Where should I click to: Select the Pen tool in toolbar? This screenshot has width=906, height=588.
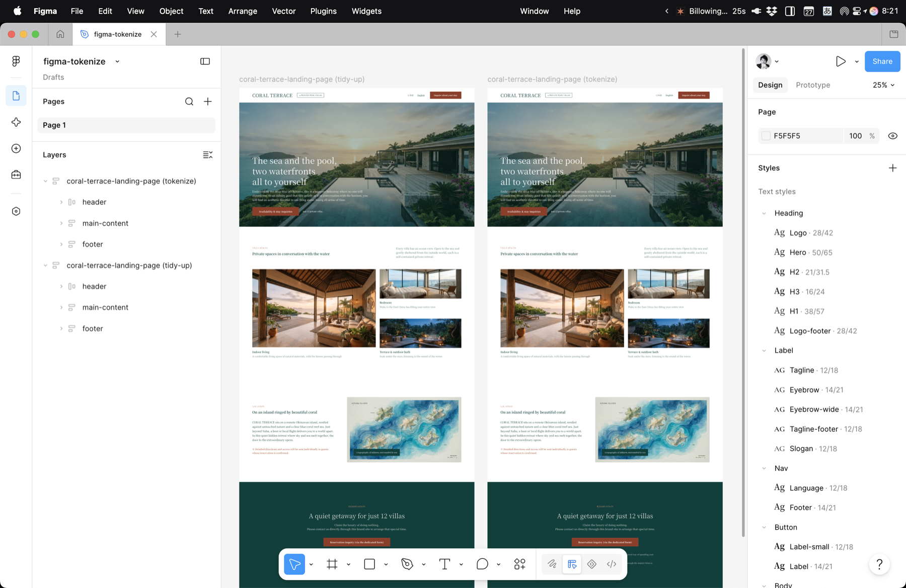click(x=407, y=564)
